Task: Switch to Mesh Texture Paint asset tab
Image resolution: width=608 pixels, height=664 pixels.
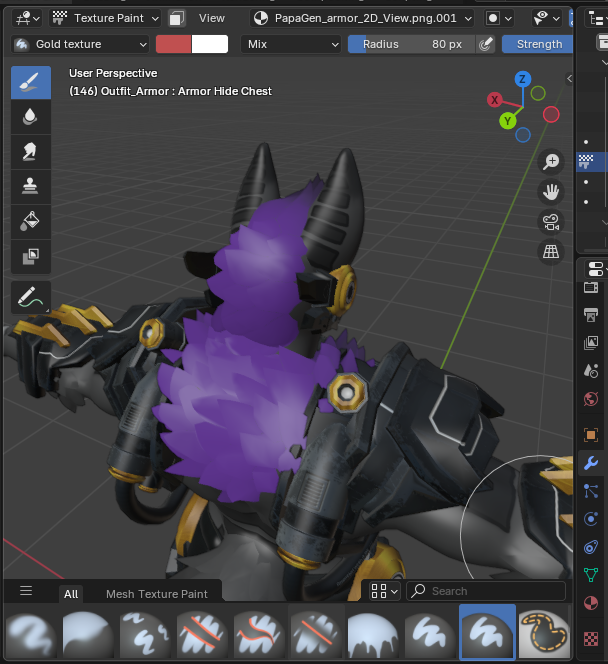Action: click(x=157, y=594)
